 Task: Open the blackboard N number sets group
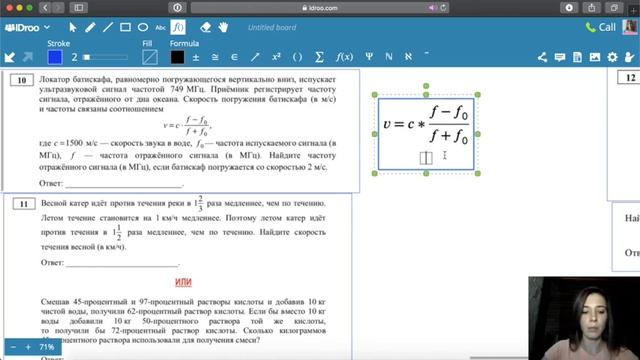tap(389, 57)
